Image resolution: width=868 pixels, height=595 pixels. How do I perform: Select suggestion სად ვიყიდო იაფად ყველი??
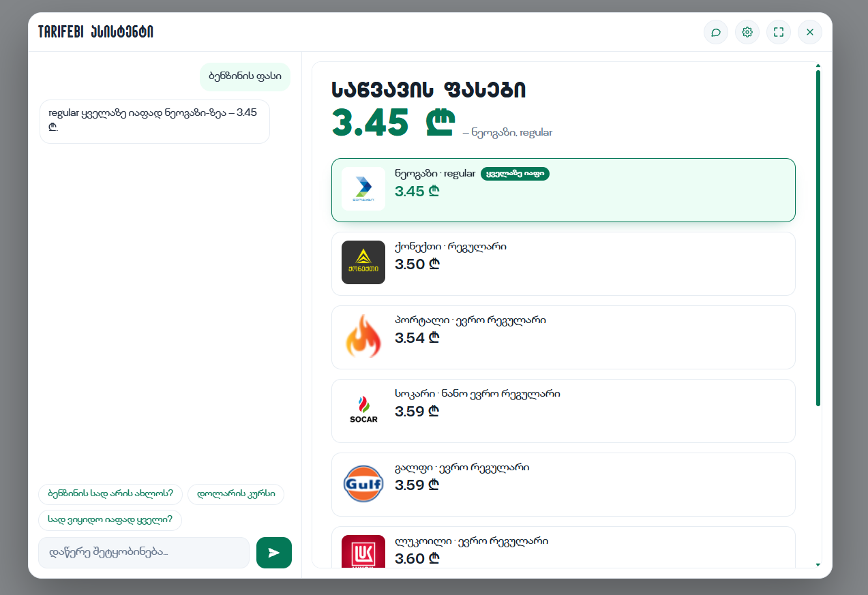[x=110, y=520]
